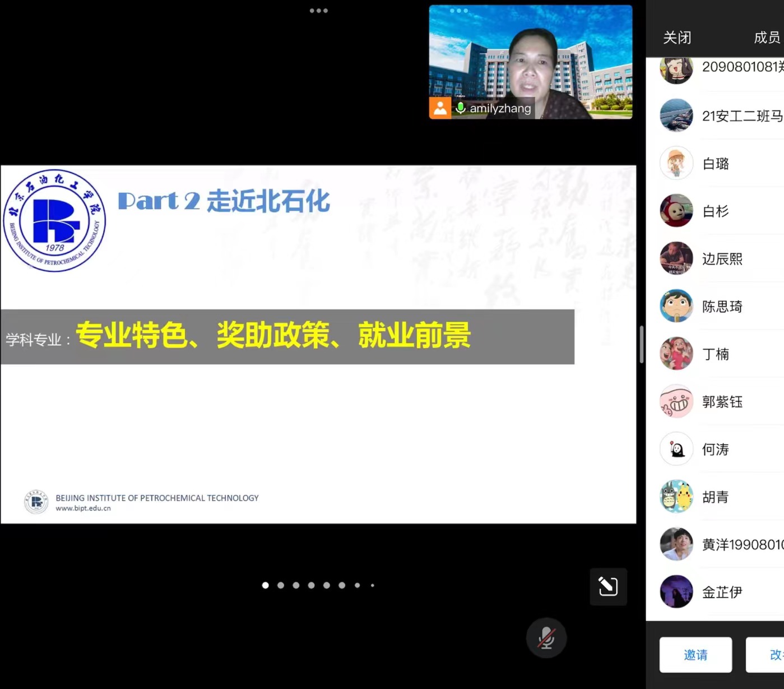This screenshot has width=784, height=689.
Task: Click 陈思琦 avatar in members
Action: pyautogui.click(x=676, y=306)
